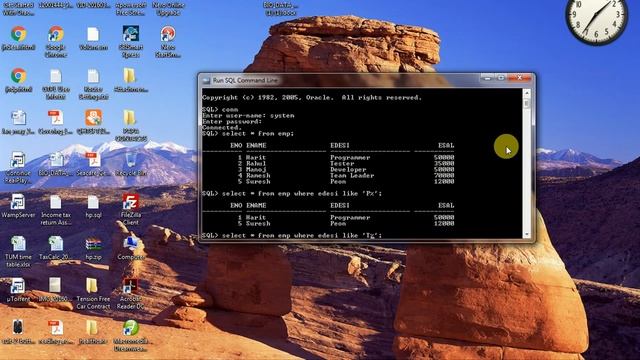Launch Acrobat Reader DC shortcut

[131, 293]
